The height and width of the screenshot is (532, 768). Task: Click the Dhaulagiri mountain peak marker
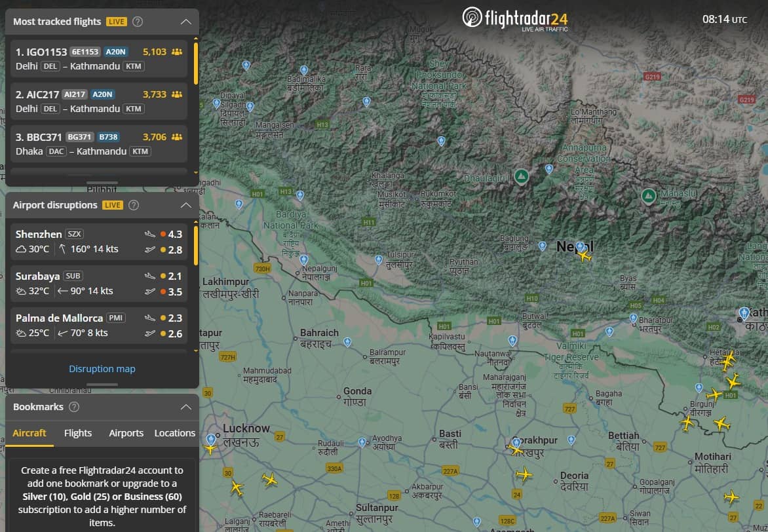coord(521,176)
